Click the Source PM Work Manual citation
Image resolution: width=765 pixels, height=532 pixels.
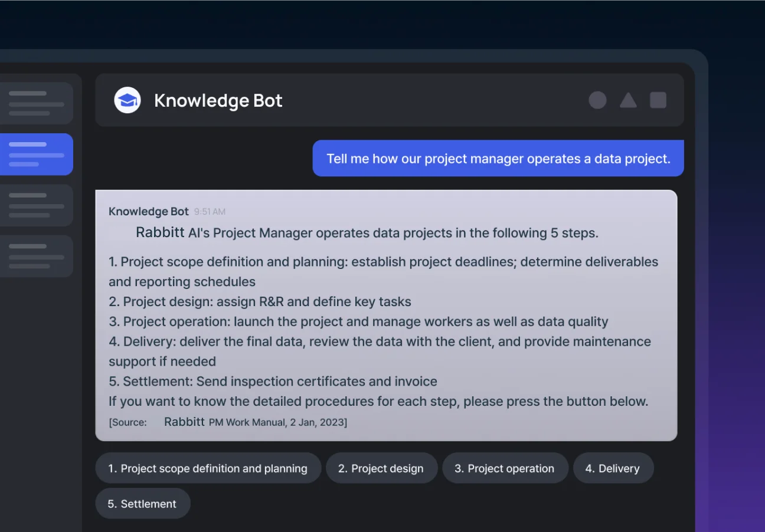228,422
